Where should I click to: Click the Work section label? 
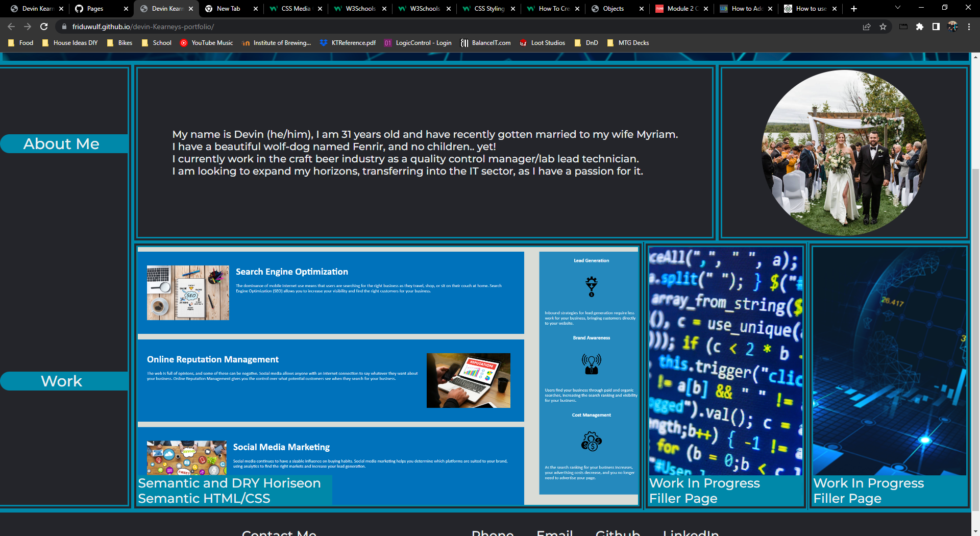tap(64, 381)
